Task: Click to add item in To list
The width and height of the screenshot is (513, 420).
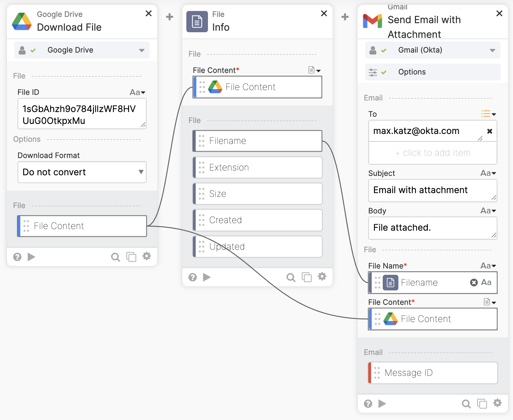Action: 433,153
